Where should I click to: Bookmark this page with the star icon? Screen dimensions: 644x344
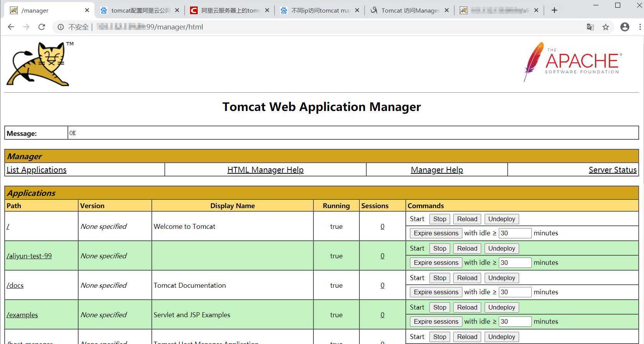click(x=606, y=27)
